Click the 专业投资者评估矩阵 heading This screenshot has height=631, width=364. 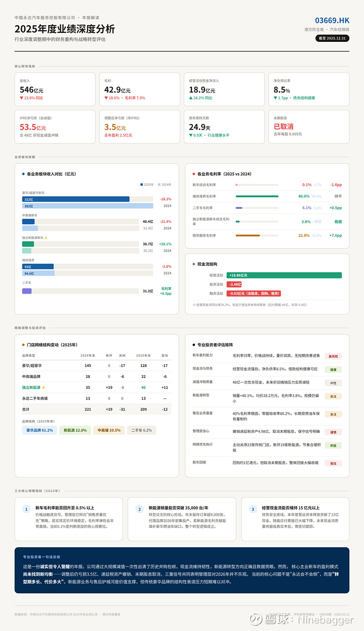tap(215, 345)
